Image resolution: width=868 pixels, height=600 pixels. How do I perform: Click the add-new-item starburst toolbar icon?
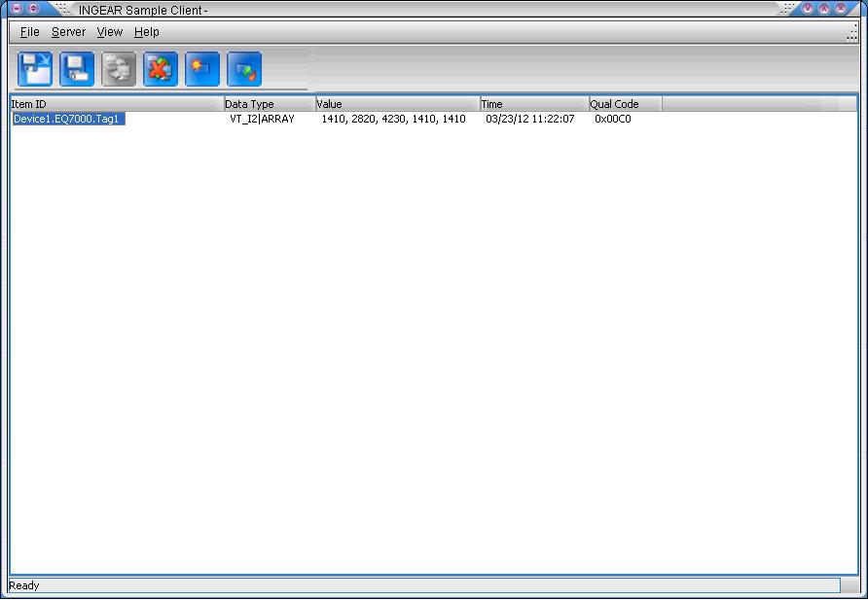(x=202, y=69)
